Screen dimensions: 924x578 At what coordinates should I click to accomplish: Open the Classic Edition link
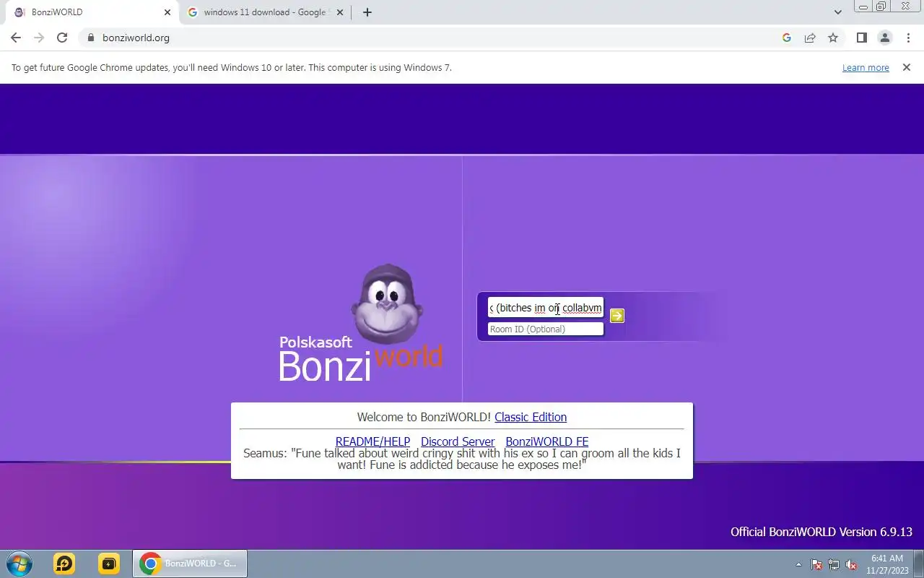click(531, 417)
